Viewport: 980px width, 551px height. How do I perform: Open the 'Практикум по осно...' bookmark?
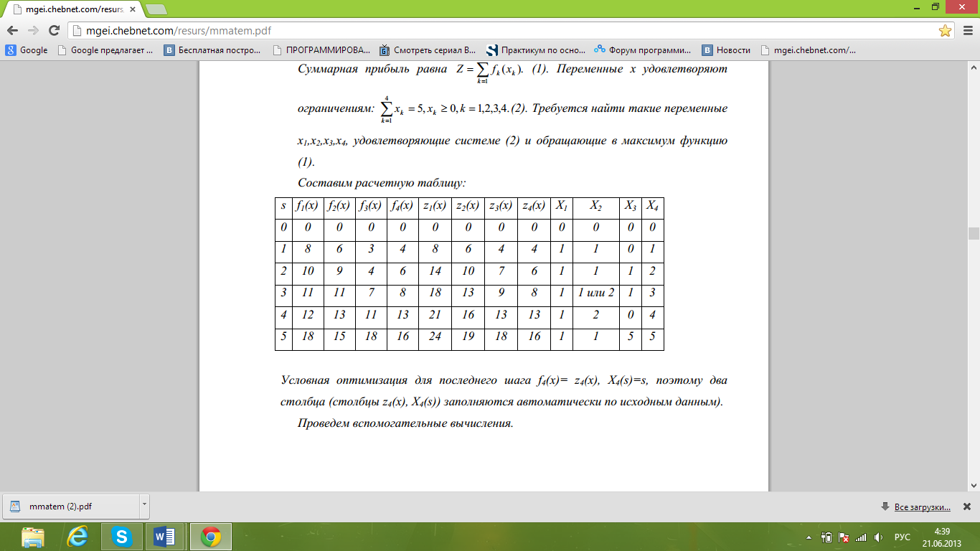(536, 50)
